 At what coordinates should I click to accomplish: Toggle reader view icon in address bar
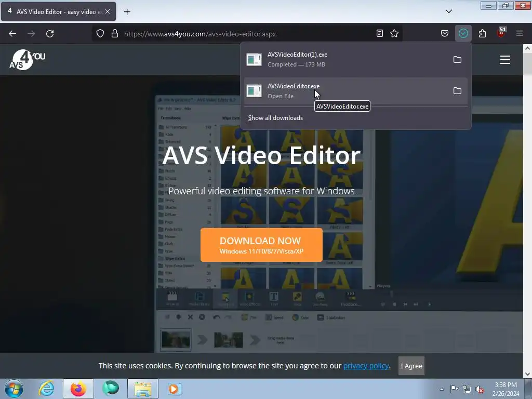380,34
